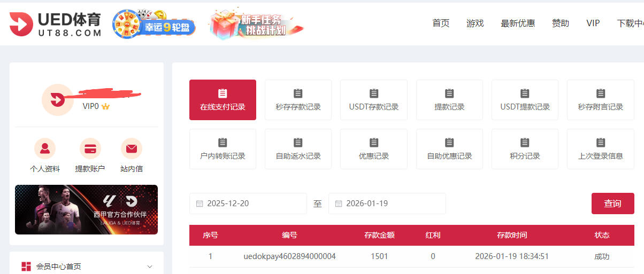644x274 pixels.
Task: Open the 积分记录 tab
Action: coord(525,149)
